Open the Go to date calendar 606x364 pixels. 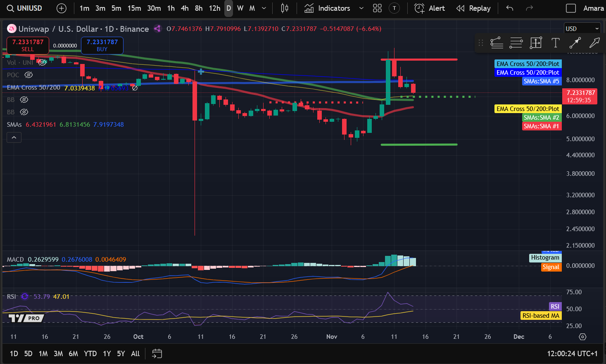[157, 354]
